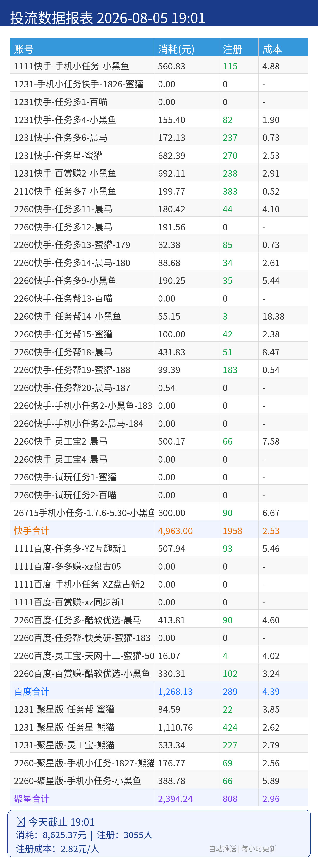Click the 成本 column header
This screenshot has height=868, width=318.
tap(272, 49)
